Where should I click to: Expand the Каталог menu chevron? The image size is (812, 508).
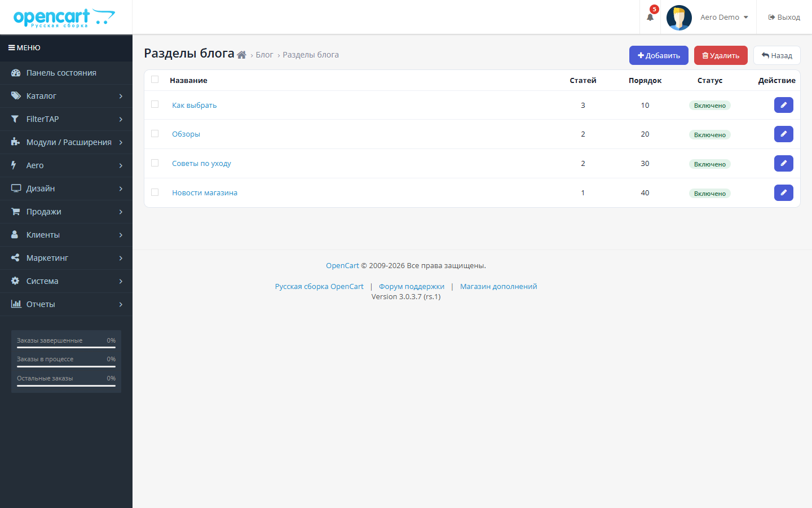(121, 96)
